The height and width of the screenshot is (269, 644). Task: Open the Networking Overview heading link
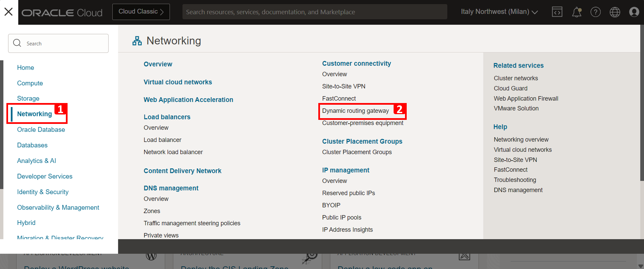click(x=158, y=64)
